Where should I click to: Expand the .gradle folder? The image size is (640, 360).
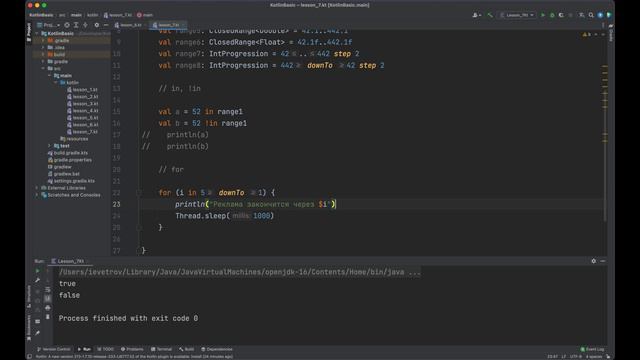point(43,40)
